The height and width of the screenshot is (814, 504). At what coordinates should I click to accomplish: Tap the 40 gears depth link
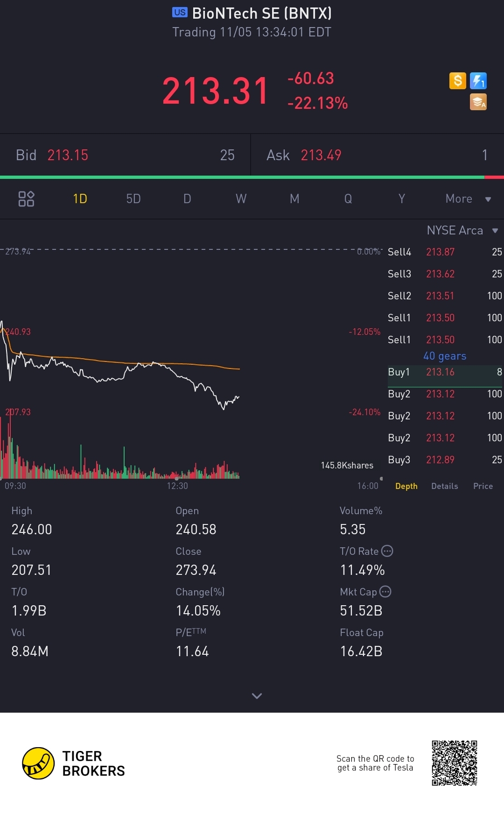pyautogui.click(x=445, y=356)
